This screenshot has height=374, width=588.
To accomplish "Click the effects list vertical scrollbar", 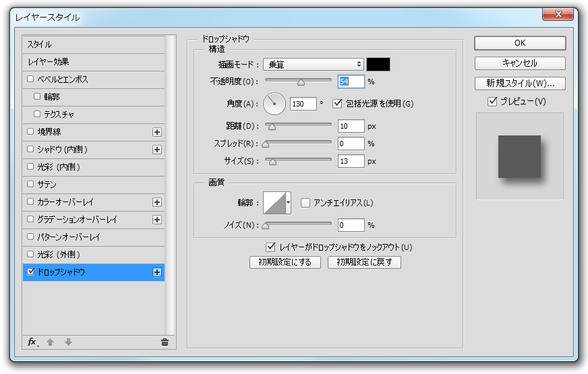I will 170,185.
